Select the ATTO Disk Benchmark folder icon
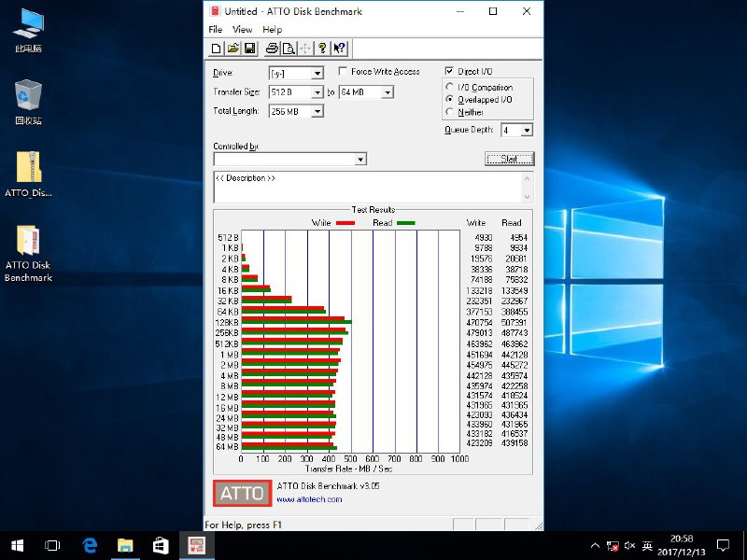The image size is (747, 560). [29, 253]
